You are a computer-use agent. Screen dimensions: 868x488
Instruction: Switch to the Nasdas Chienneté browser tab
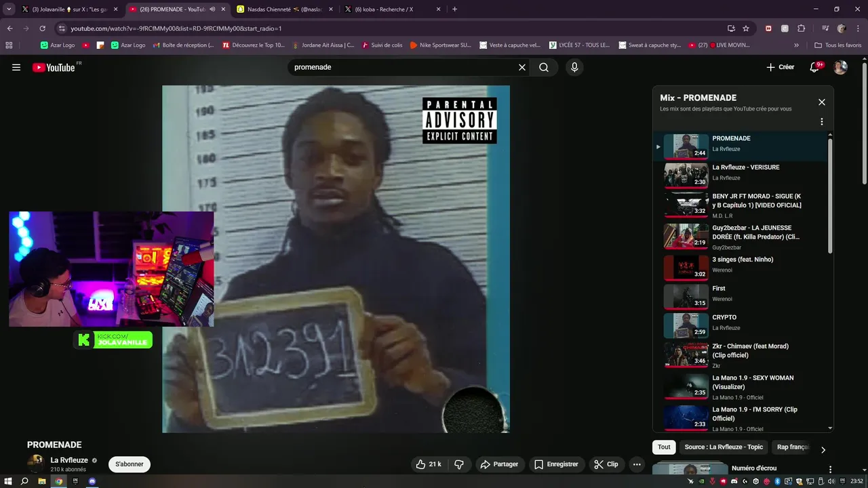point(284,9)
